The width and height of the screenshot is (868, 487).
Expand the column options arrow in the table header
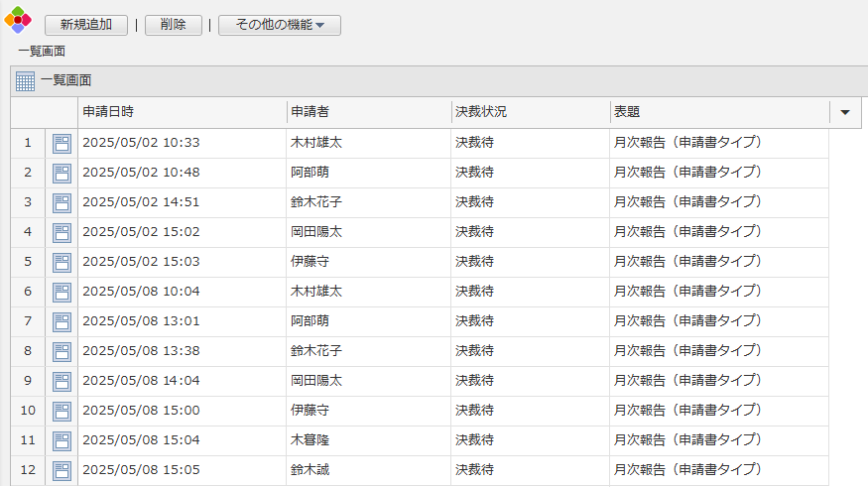pyautogui.click(x=844, y=112)
